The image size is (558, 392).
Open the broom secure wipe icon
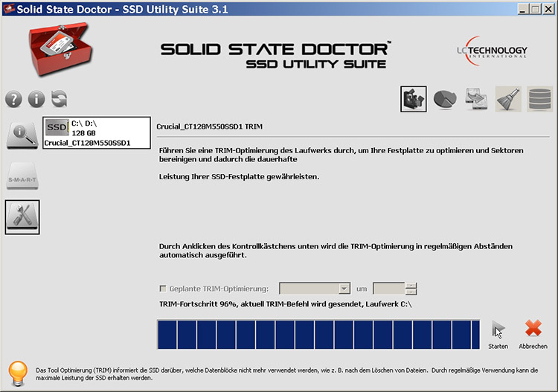click(508, 99)
